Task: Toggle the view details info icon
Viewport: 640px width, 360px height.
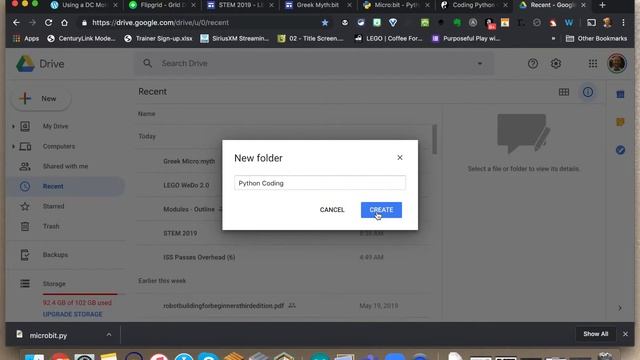Action: coord(588,92)
